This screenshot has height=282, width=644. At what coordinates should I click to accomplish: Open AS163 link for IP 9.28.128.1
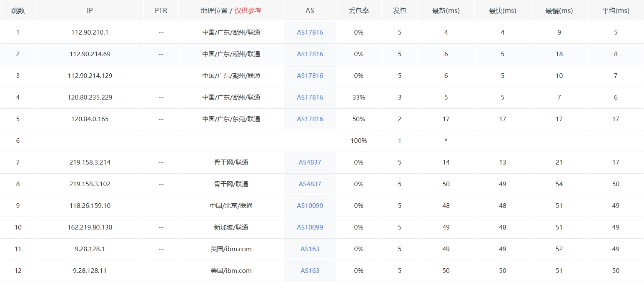point(310,249)
